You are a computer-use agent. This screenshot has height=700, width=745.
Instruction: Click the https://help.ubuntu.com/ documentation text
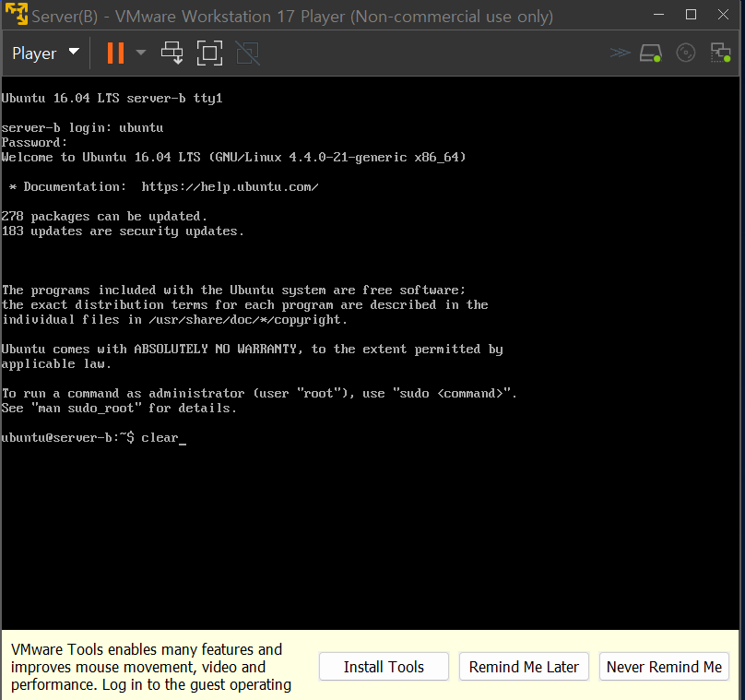230,187
